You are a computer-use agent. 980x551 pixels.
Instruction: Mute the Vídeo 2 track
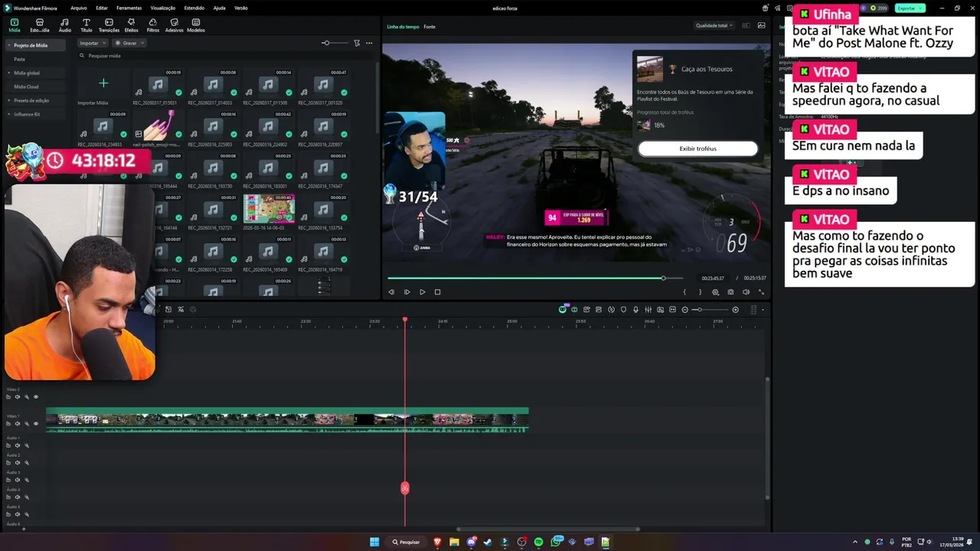[x=18, y=396]
